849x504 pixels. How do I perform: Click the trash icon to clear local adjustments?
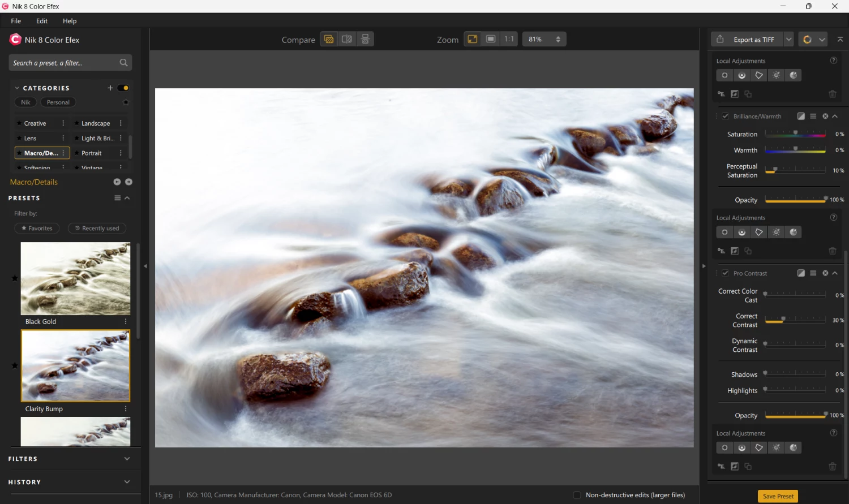point(833,94)
